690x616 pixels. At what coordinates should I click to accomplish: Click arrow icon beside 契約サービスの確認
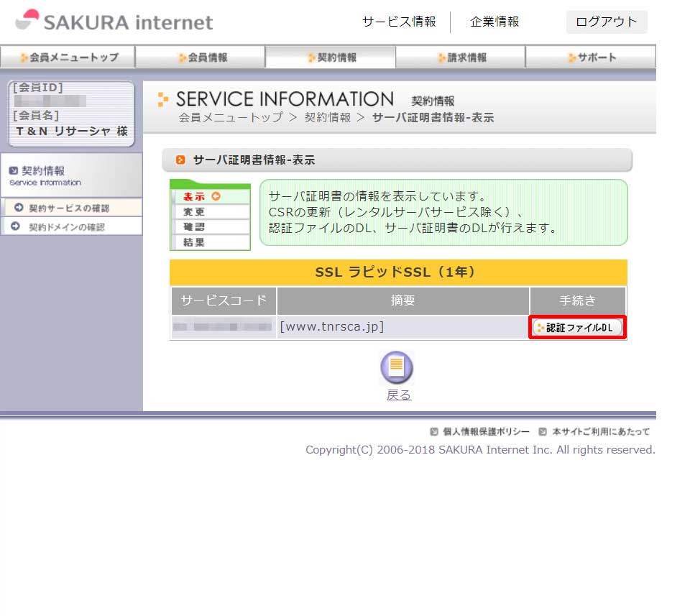tap(19, 207)
